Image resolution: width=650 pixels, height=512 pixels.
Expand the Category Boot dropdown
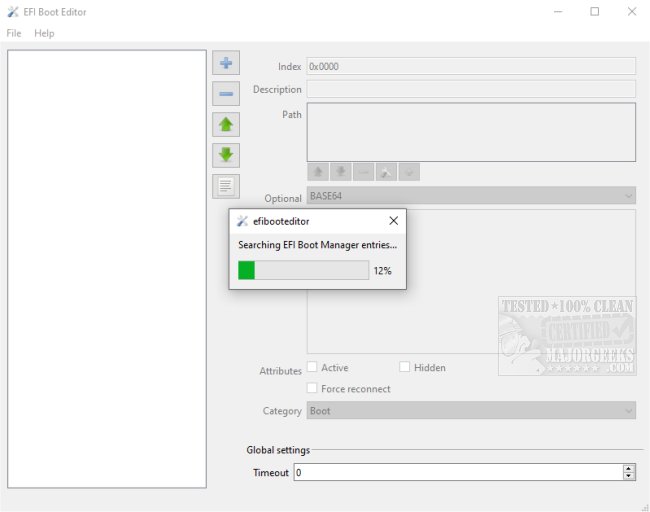pyautogui.click(x=470, y=411)
